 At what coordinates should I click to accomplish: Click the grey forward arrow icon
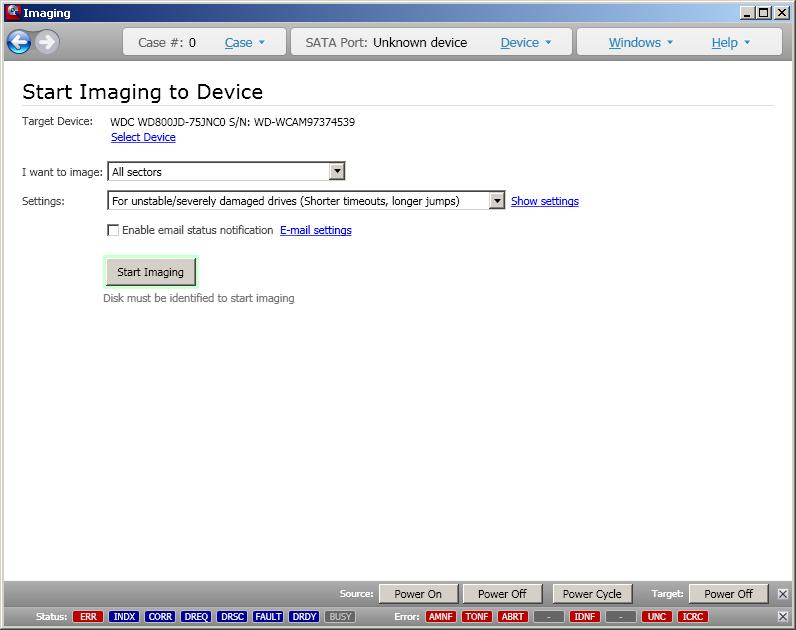click(48, 42)
